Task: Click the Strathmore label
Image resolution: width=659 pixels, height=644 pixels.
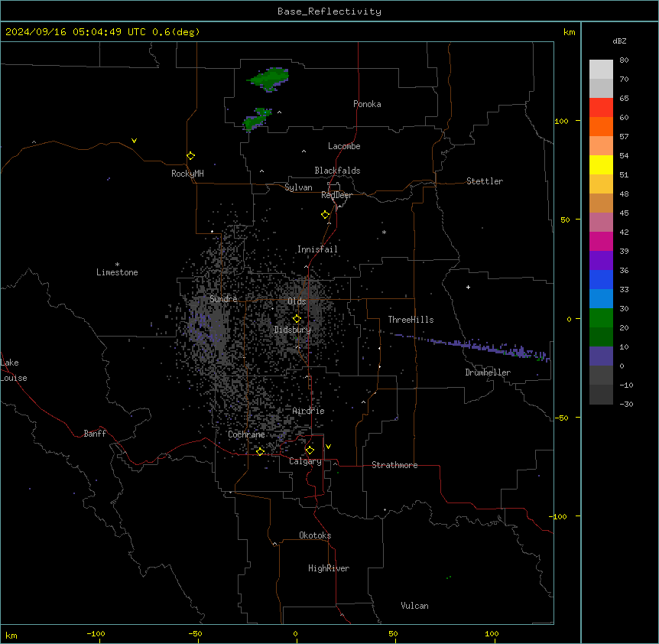Action: [x=394, y=465]
